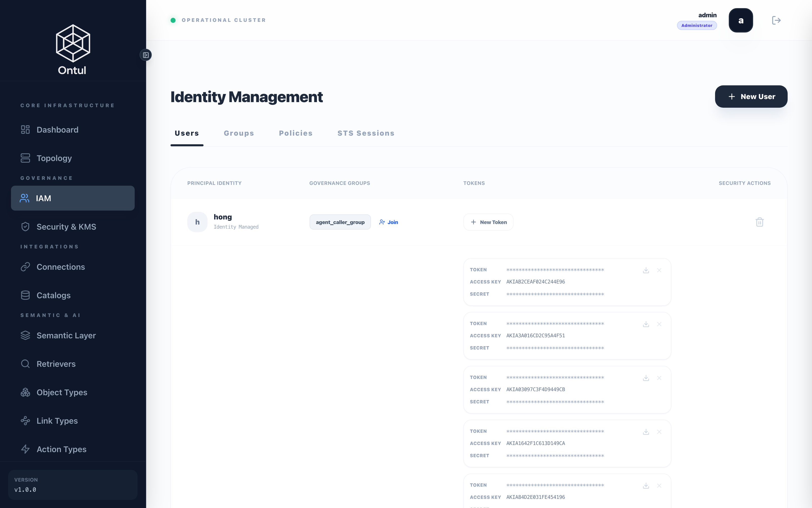Click the agent_caller_group badge
The width and height of the screenshot is (812, 508).
[340, 222]
